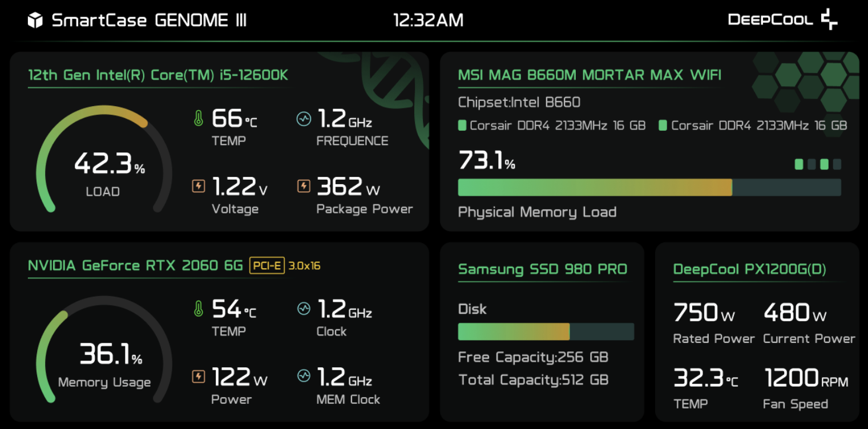
Task: Click the Samsung SSD Disk usage bar
Action: click(546, 331)
